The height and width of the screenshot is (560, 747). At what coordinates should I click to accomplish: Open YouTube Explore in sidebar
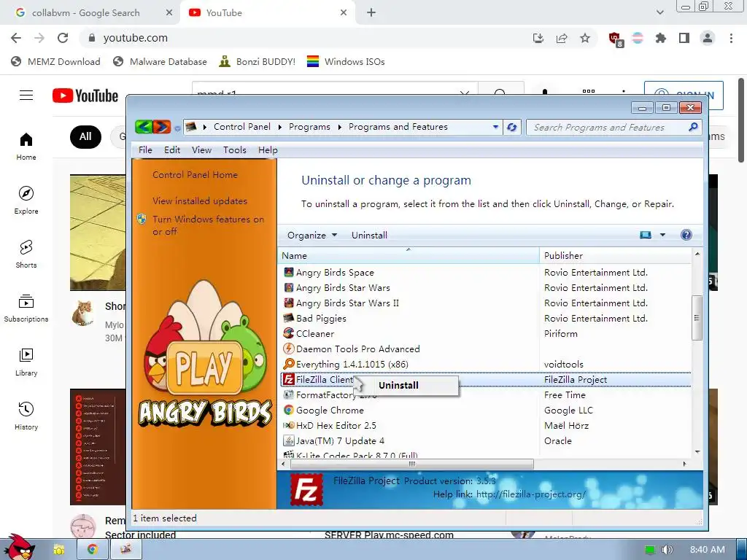26,200
